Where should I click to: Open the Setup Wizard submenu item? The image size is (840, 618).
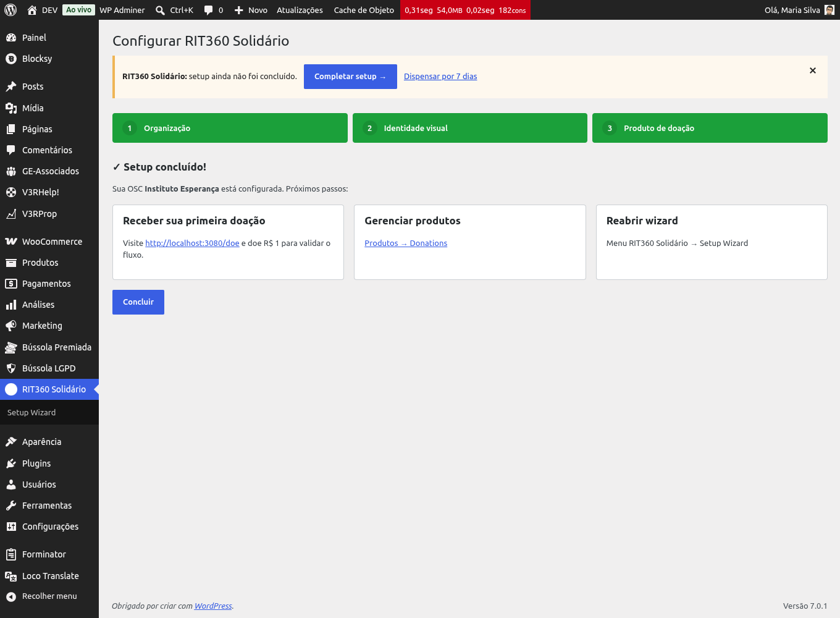pos(31,412)
